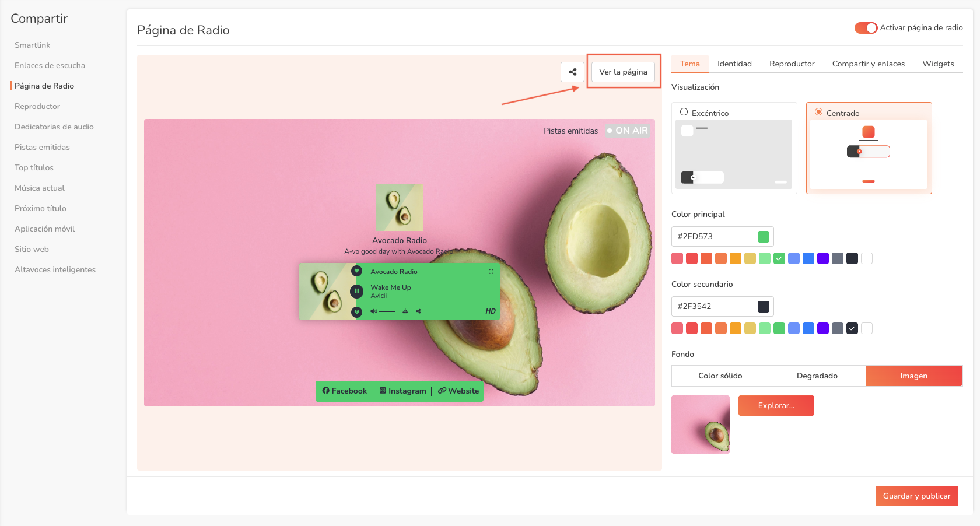Open the Instagram link in the preview

402,391
